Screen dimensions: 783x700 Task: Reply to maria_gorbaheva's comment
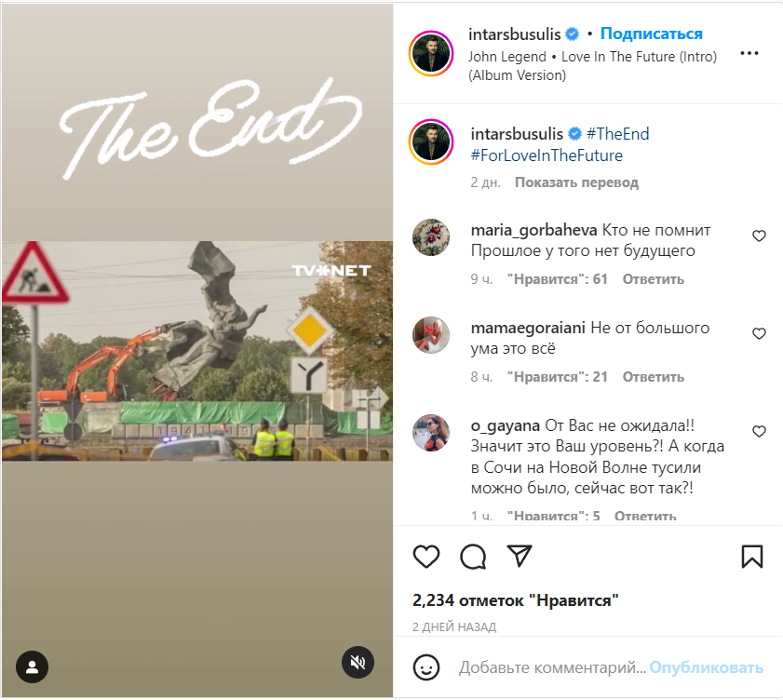coord(654,279)
